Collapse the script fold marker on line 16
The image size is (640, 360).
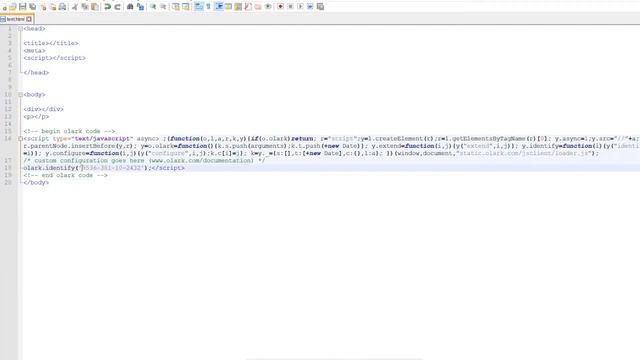coord(20,139)
